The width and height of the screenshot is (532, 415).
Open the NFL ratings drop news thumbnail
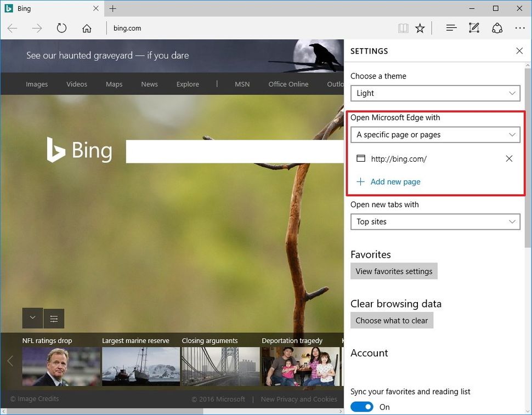click(61, 366)
